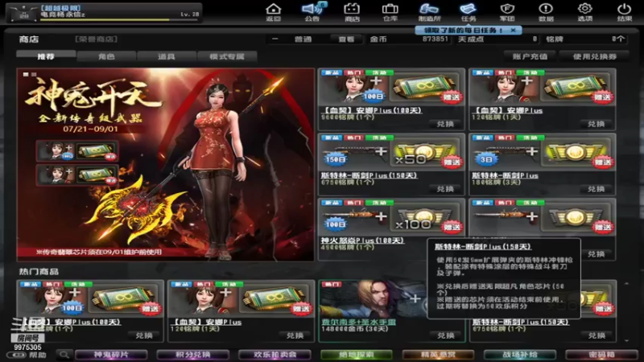Open the 公告 announcements megaphone icon
This screenshot has width=644, height=362.
312,12
